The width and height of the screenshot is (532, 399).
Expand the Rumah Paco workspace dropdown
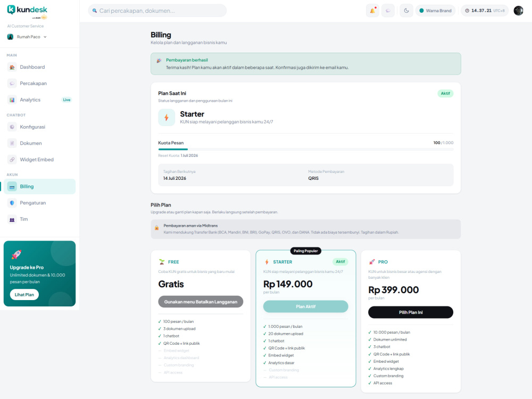click(27, 37)
